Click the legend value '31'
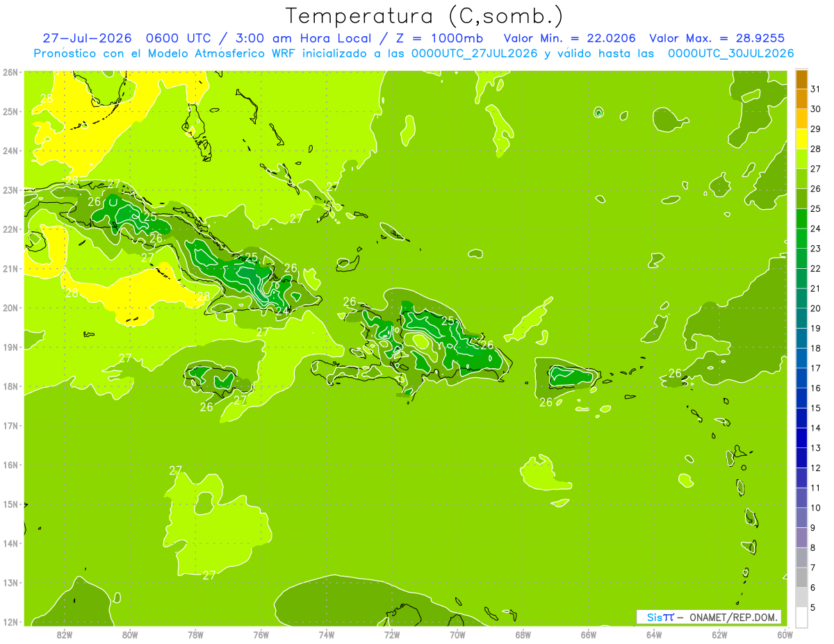Image resolution: width=834 pixels, height=644 pixels. pos(815,89)
